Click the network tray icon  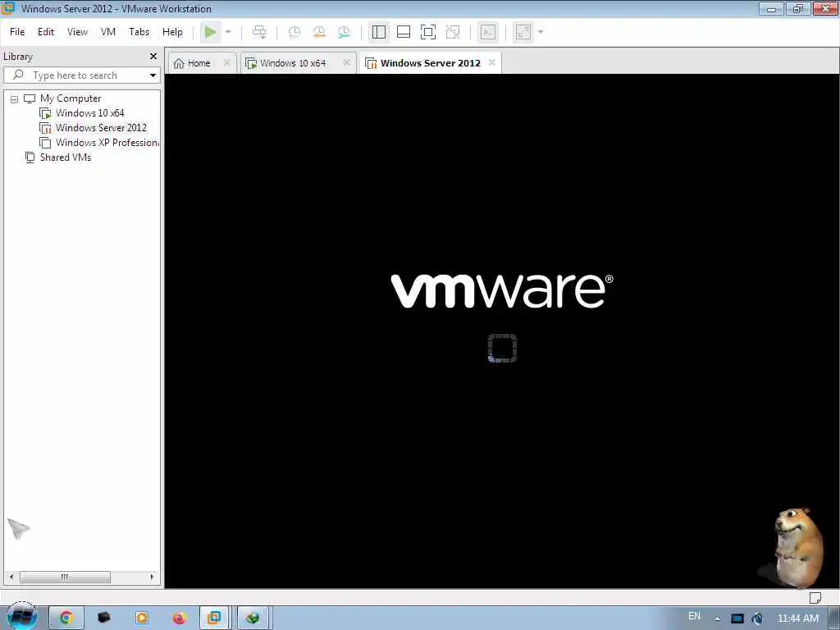pos(737,619)
